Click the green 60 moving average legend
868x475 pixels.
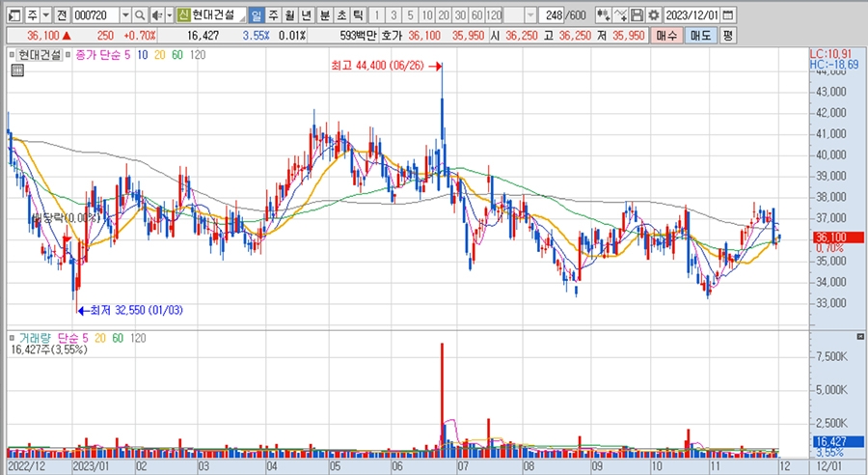coord(177,55)
